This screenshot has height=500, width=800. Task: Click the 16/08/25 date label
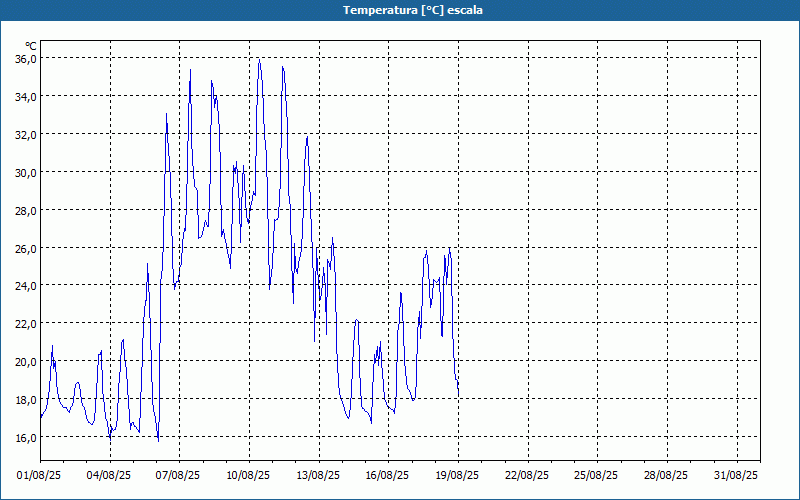[x=387, y=476]
